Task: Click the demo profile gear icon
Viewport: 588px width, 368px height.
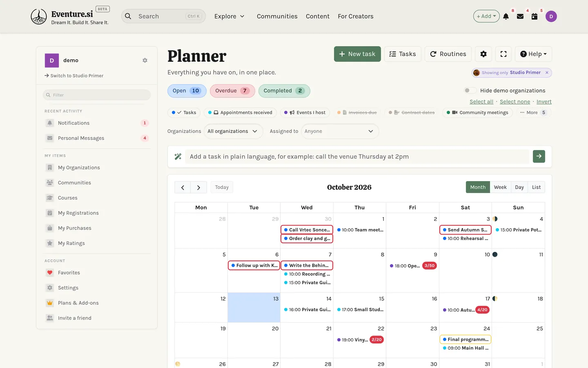Action: [145, 61]
